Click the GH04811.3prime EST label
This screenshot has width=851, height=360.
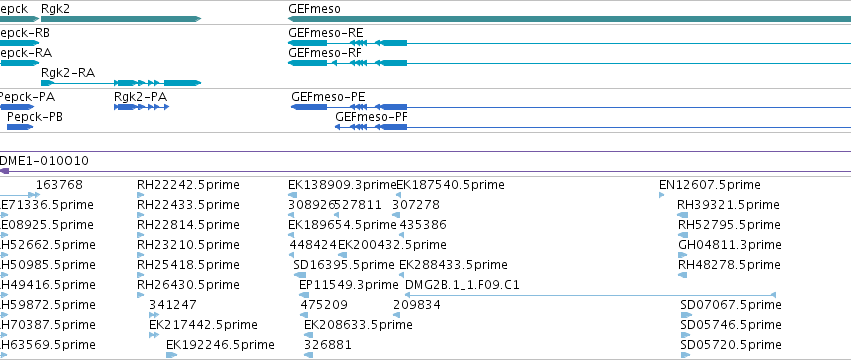click(x=730, y=245)
